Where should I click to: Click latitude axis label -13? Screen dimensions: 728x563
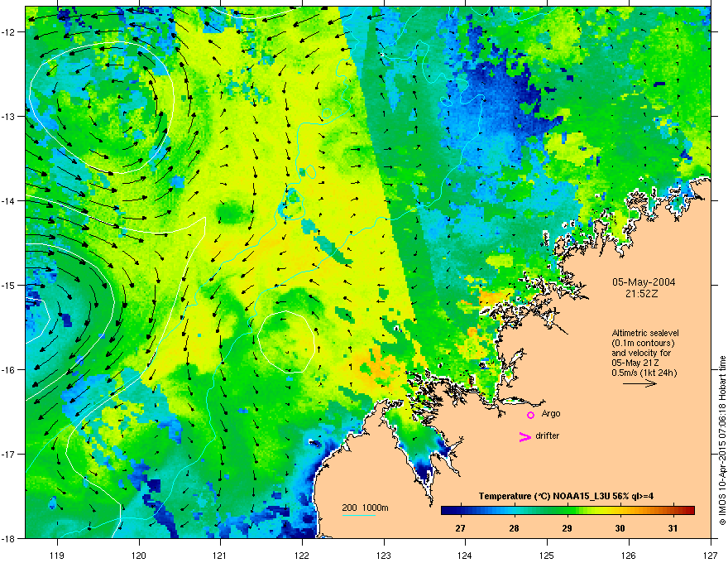[x=9, y=117]
